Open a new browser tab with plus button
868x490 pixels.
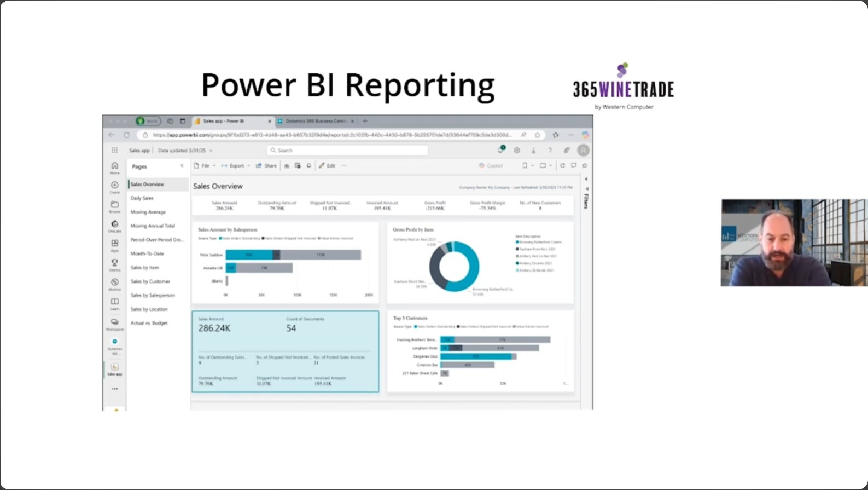[365, 121]
